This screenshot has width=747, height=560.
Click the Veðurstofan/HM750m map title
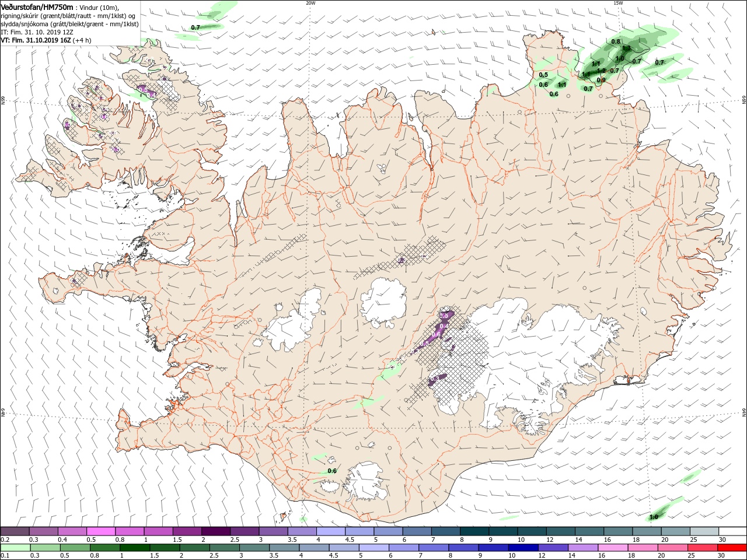(38, 6)
